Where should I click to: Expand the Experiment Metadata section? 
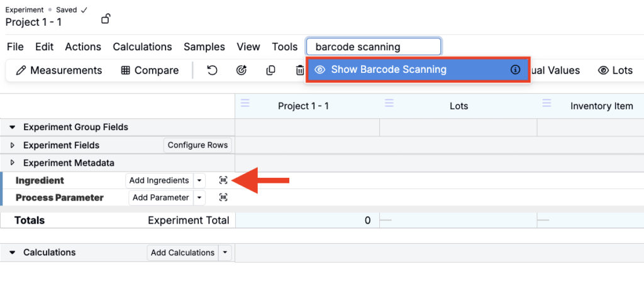[x=12, y=163]
